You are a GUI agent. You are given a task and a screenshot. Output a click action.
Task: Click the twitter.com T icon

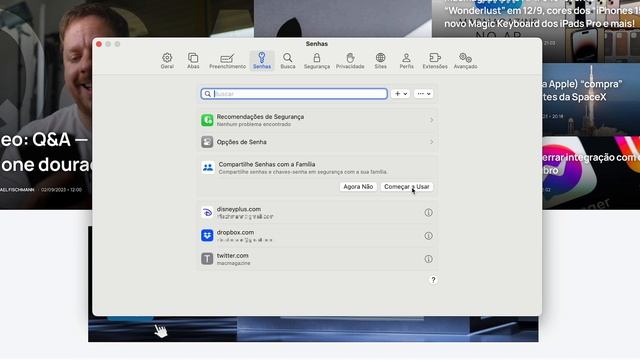(207, 259)
